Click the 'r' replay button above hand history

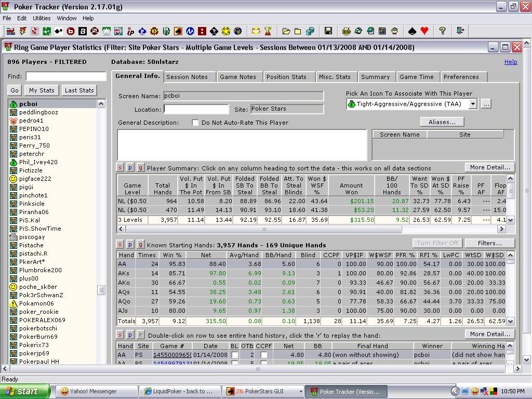[140, 335]
